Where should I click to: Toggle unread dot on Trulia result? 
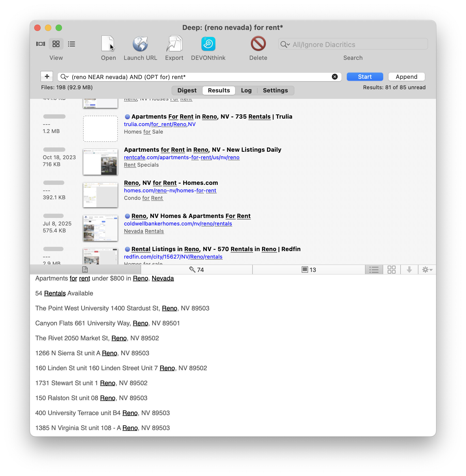click(x=127, y=117)
